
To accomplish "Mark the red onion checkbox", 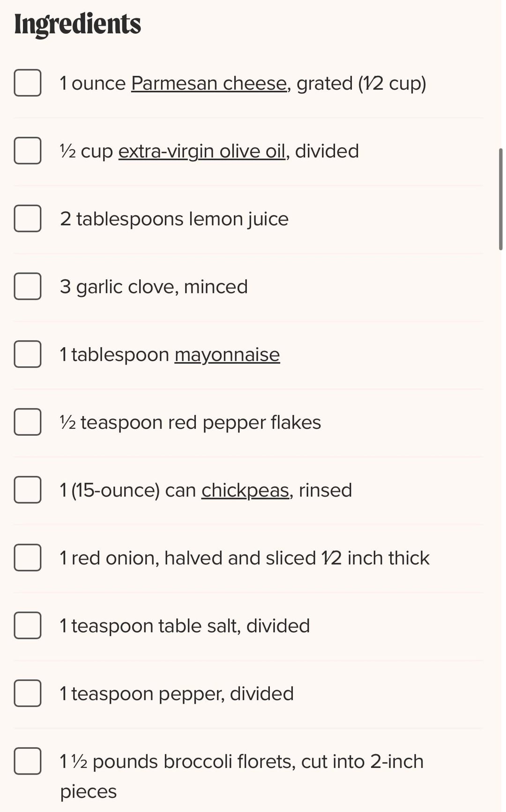I will [28, 558].
